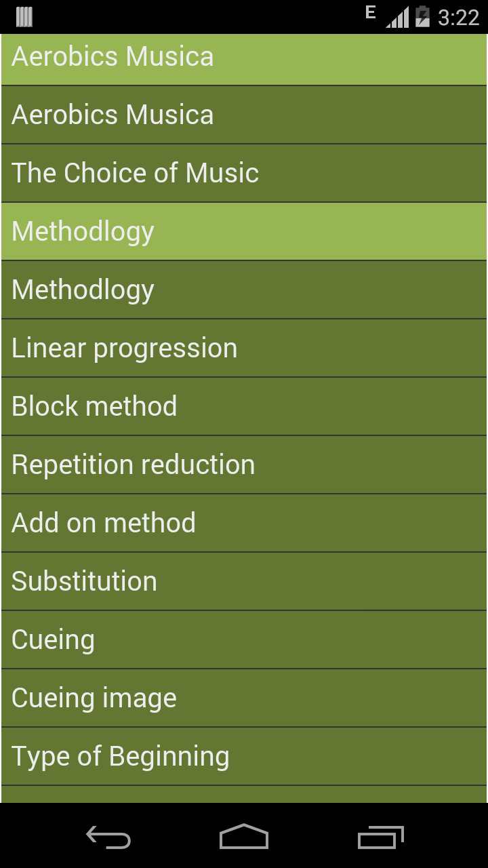Select the light green Aerobics Musica header

(x=244, y=58)
